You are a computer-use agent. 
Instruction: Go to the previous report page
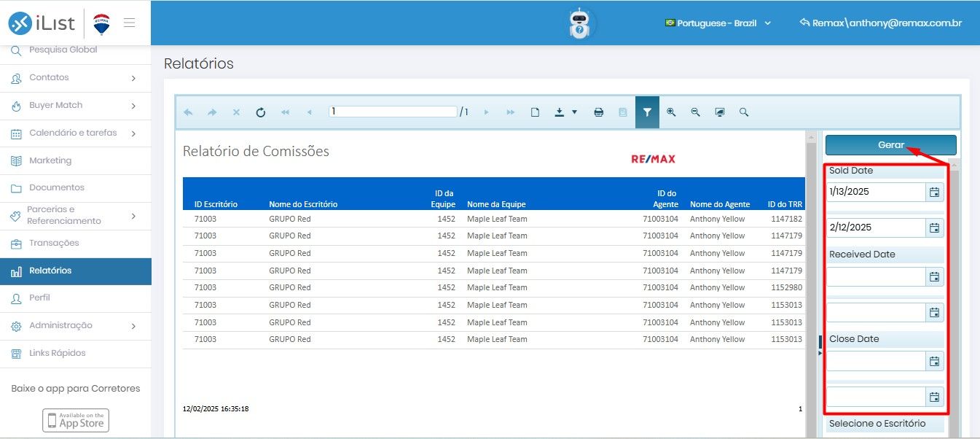tap(309, 112)
